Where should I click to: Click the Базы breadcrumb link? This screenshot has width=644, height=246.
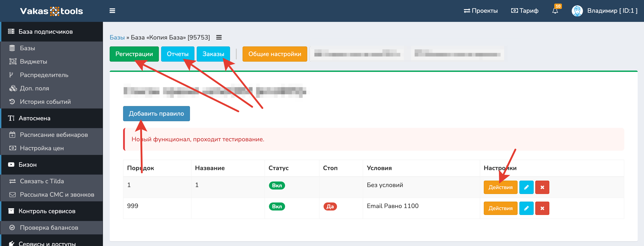(x=117, y=38)
